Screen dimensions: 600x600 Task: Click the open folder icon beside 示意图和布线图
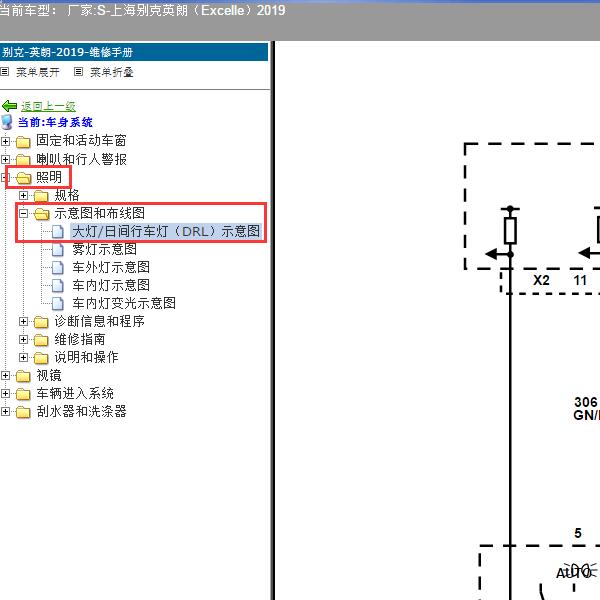[41, 214]
